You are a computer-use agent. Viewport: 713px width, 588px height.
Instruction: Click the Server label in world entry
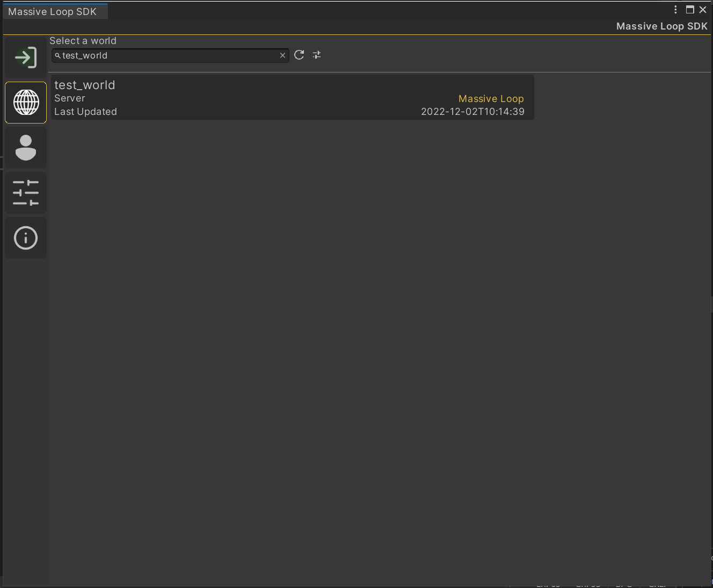(70, 98)
